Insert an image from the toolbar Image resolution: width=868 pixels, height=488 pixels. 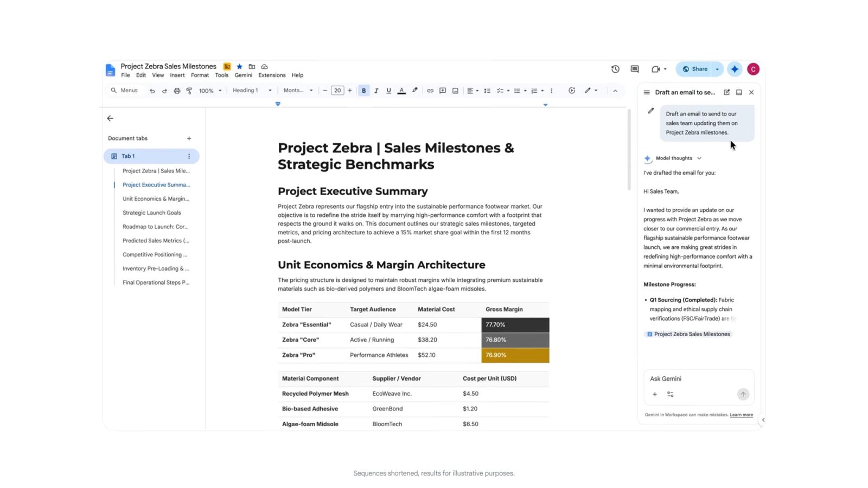(x=455, y=91)
